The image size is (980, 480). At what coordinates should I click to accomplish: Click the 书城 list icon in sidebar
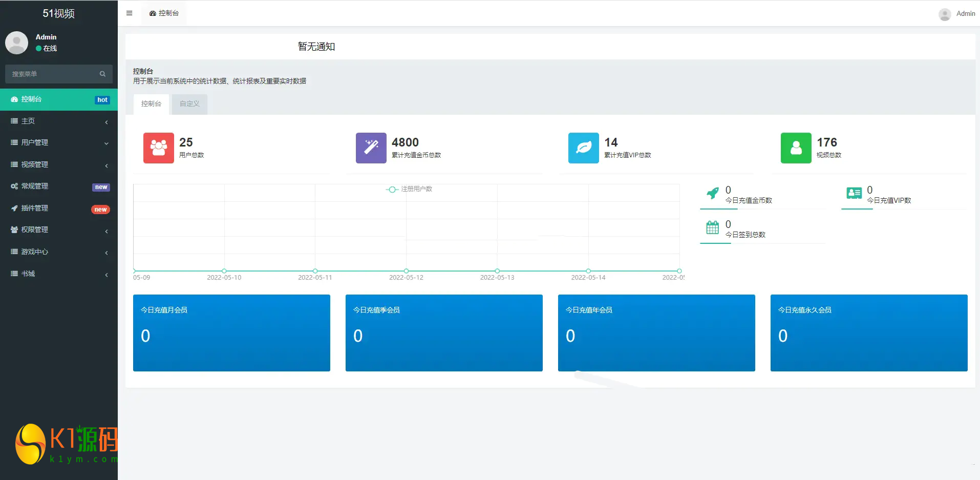tap(14, 274)
